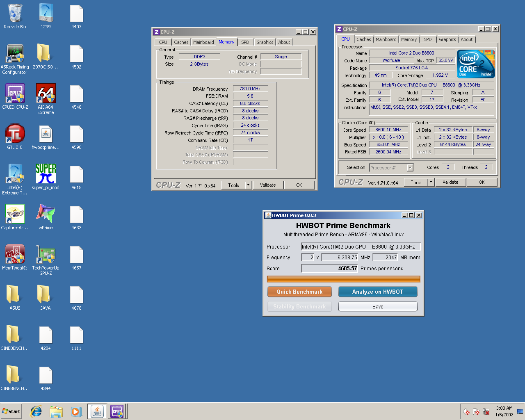Click the HWBOT Processor name field
Screen dimensions: 525x420
361,247
